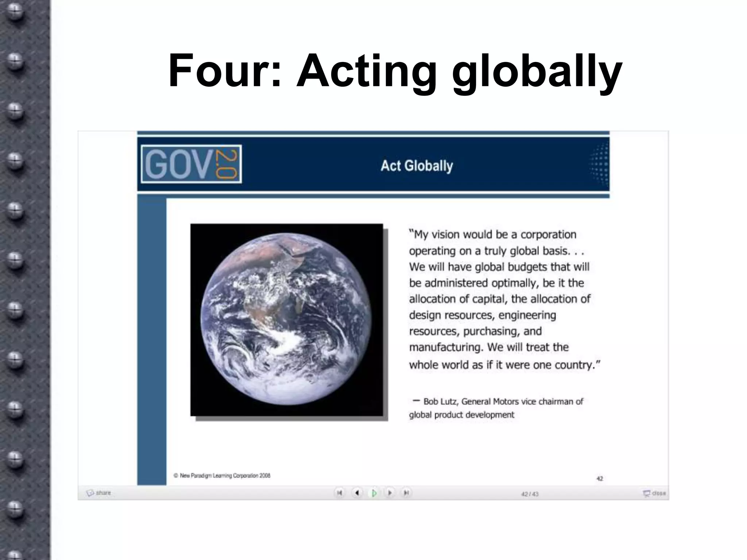Screen dimensions: 747x560
Task: Click the share speech-bubble icon
Action: tap(90, 493)
